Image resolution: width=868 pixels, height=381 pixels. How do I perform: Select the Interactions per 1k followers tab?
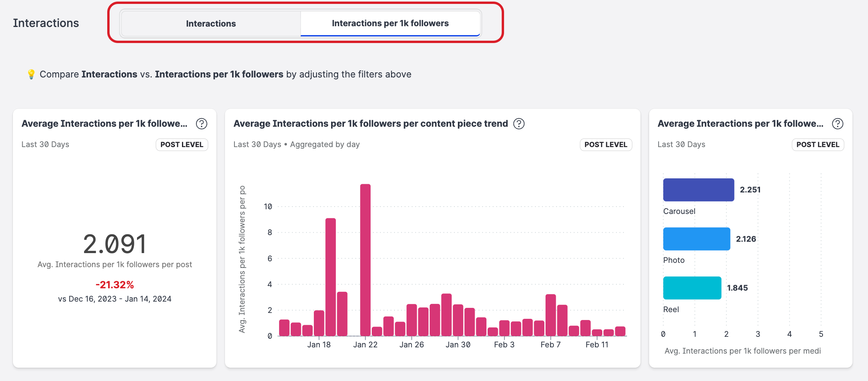click(x=390, y=23)
